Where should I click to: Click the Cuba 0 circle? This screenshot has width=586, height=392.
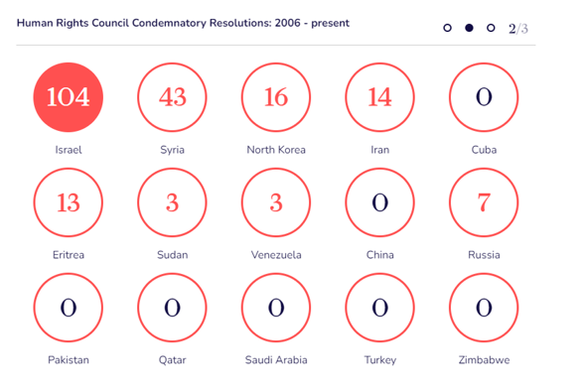(x=484, y=97)
